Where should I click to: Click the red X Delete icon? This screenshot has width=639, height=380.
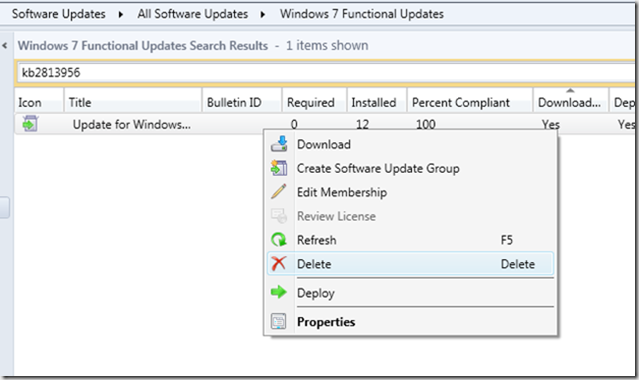[x=279, y=264]
